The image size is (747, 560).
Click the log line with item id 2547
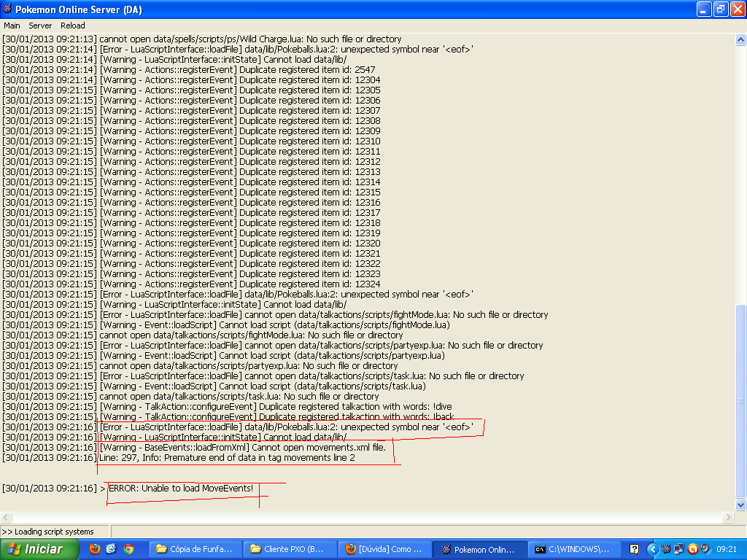coord(189,69)
